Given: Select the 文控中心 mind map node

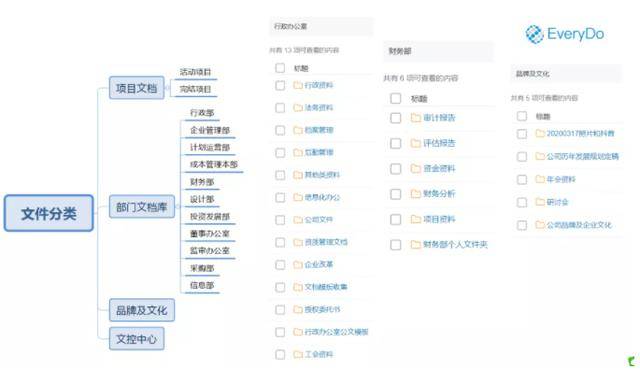Looking at the screenshot, I should coord(136,339).
